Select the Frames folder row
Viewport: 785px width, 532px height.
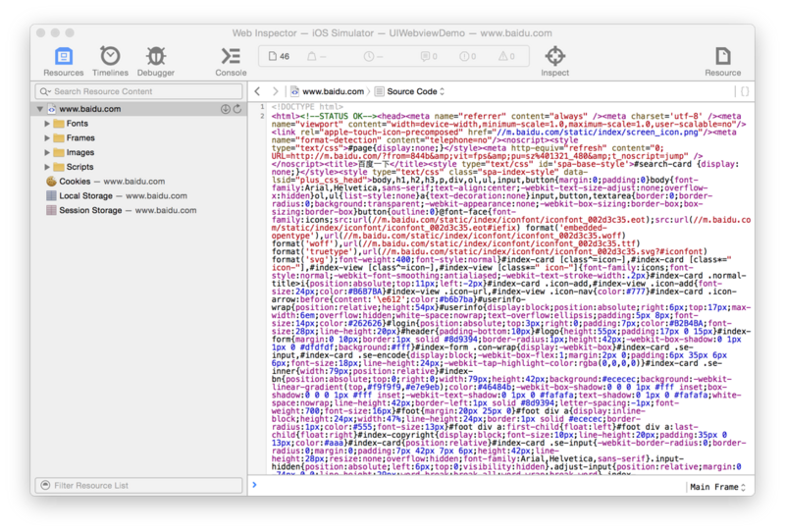(x=139, y=137)
